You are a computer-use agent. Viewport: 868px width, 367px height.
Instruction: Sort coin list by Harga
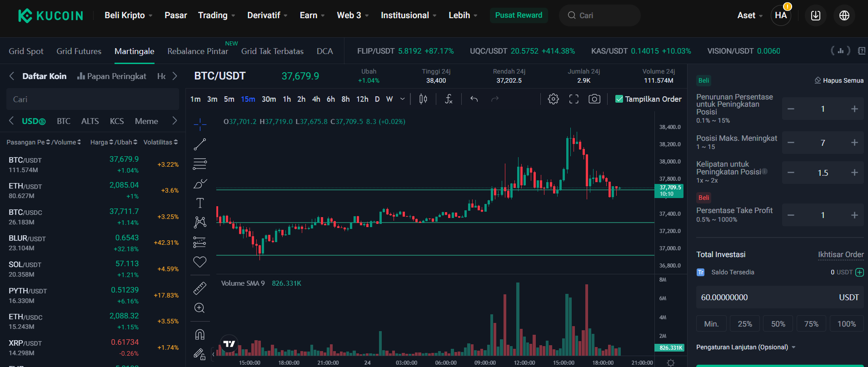[x=101, y=142]
